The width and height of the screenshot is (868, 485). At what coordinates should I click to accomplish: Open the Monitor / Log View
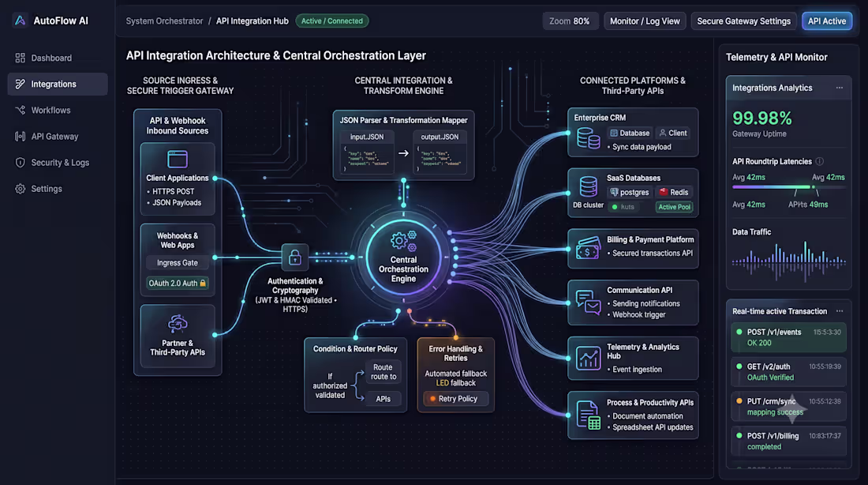click(x=645, y=21)
